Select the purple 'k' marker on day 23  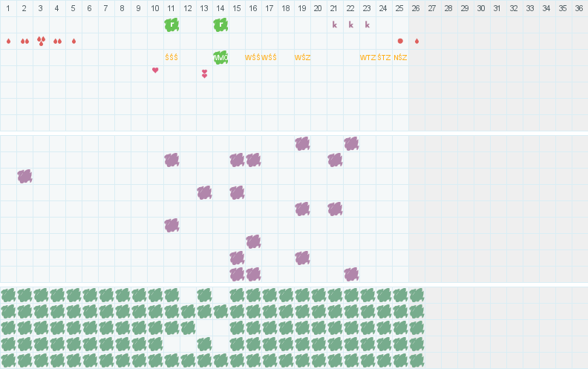(x=367, y=25)
